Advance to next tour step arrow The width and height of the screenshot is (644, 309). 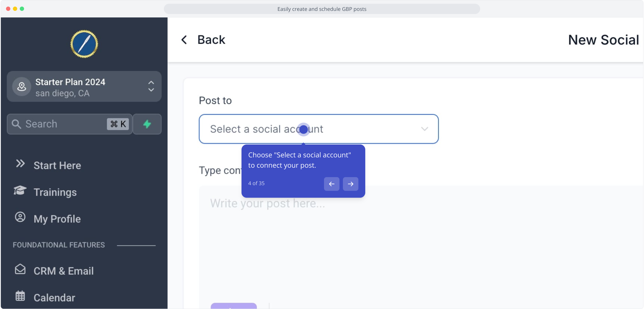351,184
